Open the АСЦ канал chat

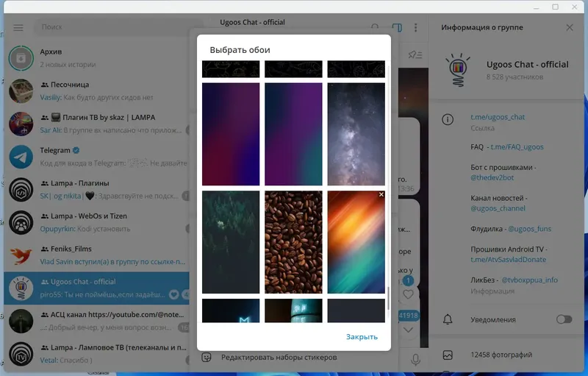pyautogui.click(x=97, y=321)
